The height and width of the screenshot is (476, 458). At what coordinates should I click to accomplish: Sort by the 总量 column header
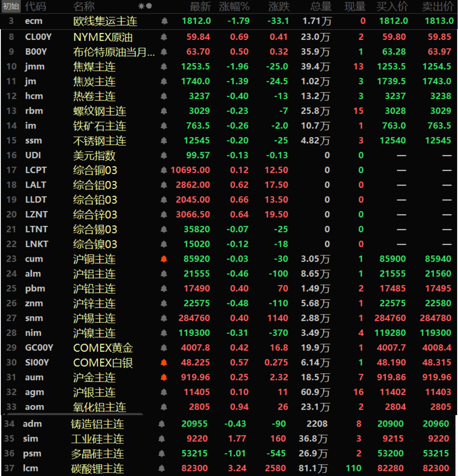pyautogui.click(x=321, y=6)
